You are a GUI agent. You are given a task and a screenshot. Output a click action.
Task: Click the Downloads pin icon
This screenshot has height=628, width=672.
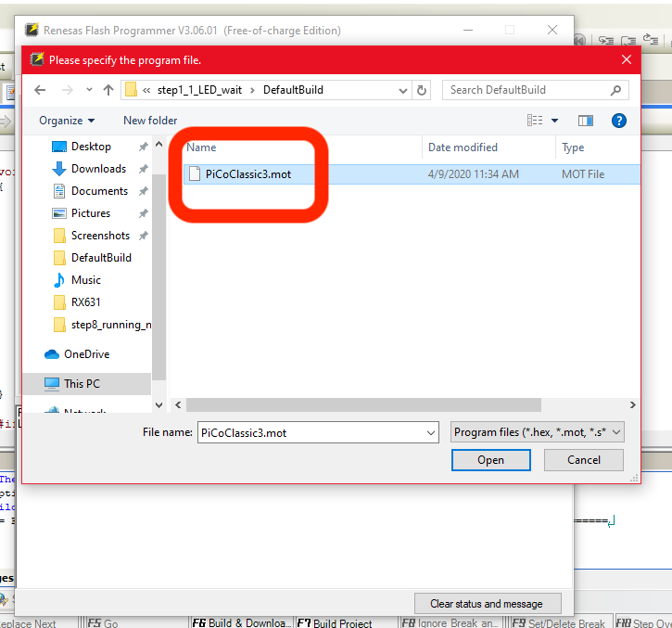143,169
